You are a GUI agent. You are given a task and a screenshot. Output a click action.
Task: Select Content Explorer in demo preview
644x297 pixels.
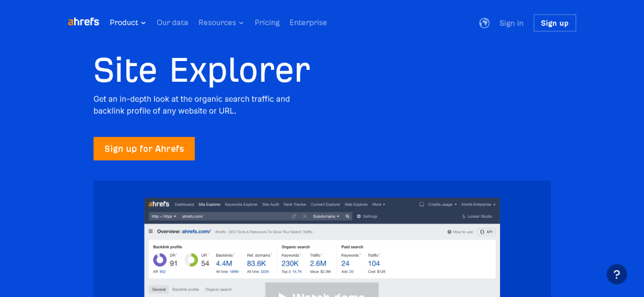pos(325,204)
